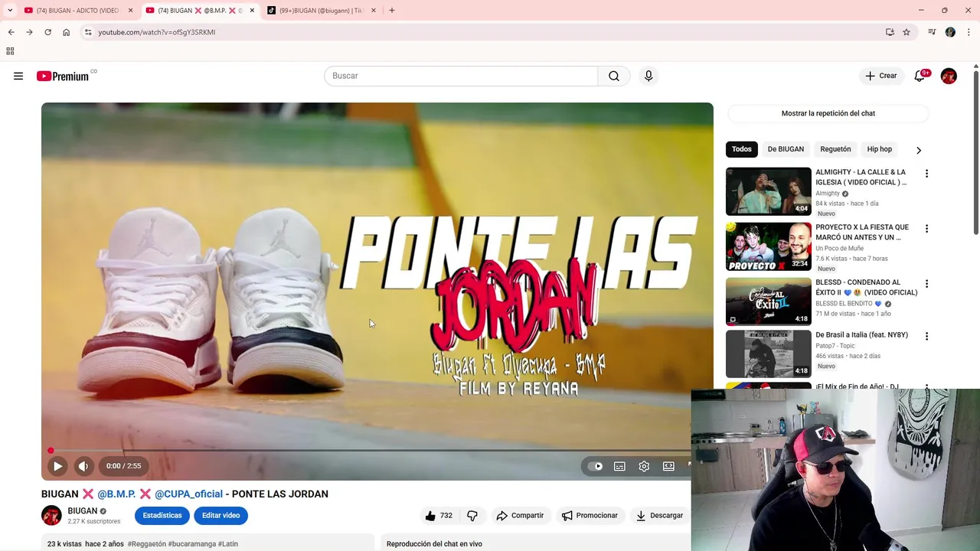
Task: Click the Promocionar button
Action: coord(590,516)
